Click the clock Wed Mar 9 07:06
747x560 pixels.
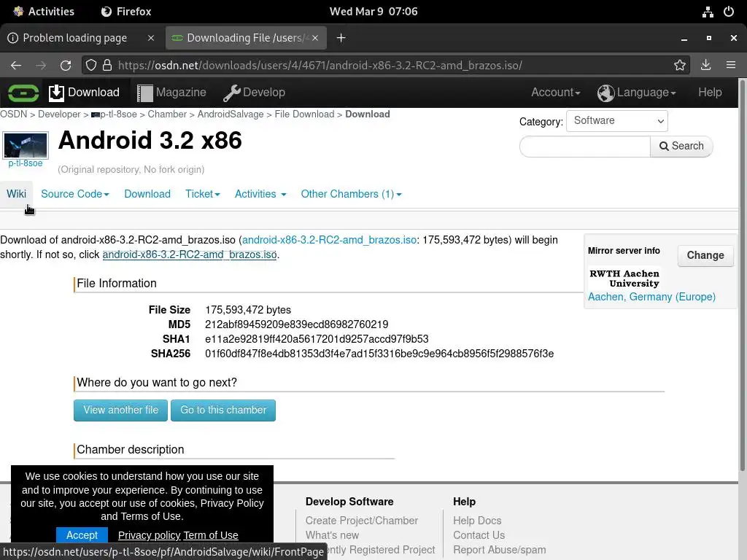[x=373, y=12]
